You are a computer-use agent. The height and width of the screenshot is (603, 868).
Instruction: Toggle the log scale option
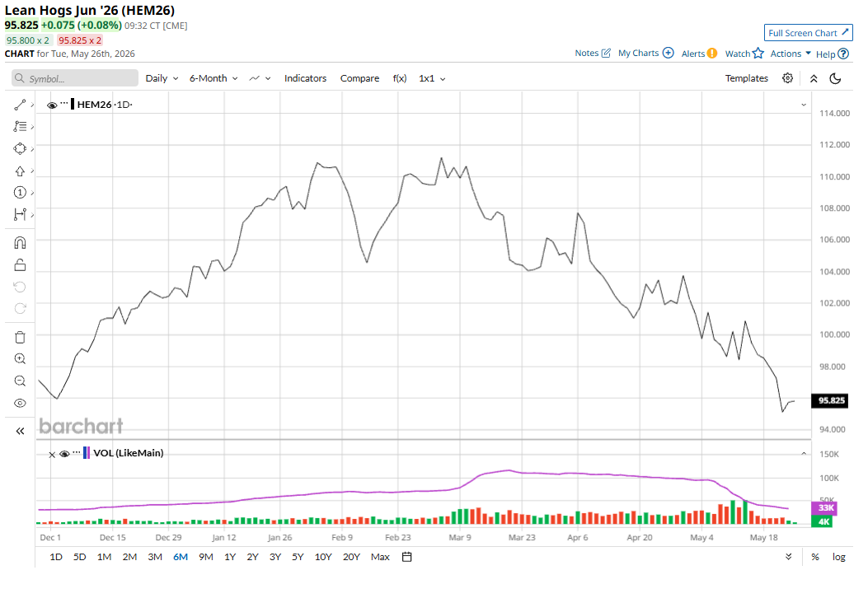838,557
